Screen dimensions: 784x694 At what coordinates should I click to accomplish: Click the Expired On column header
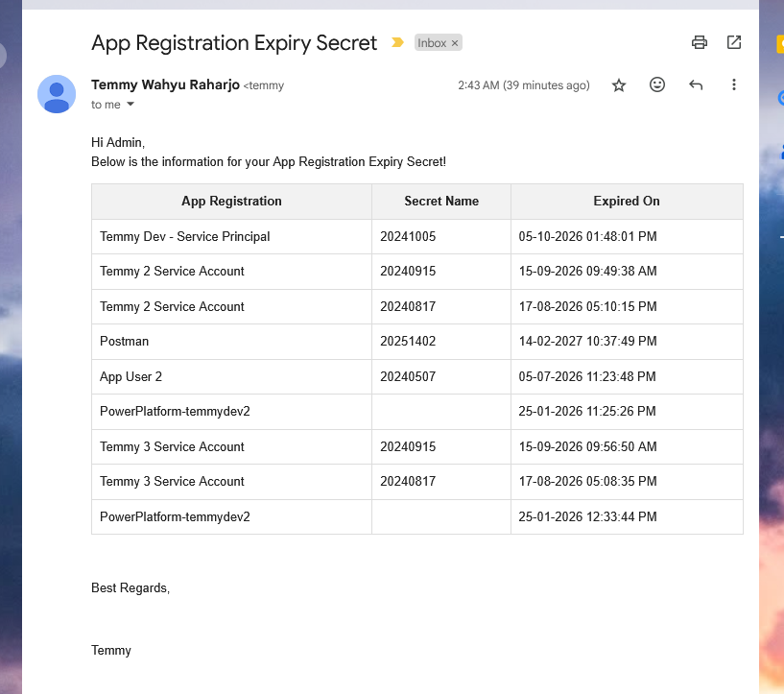pos(627,201)
